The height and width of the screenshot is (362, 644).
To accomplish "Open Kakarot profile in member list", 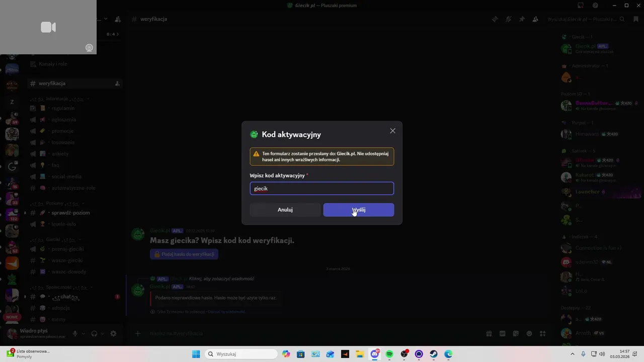I will [x=600, y=177].
